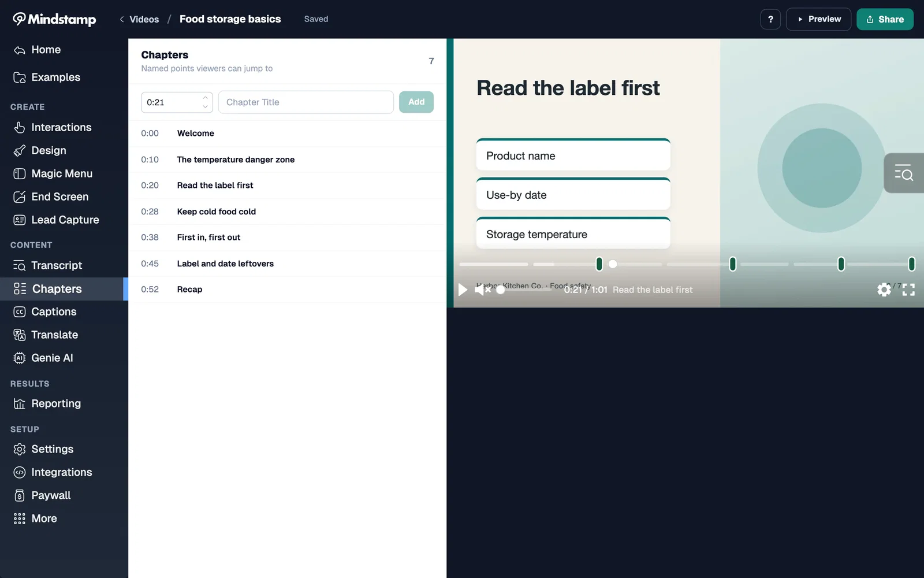Go to Interactions in sidebar
Viewport: 924px width, 578px height.
click(64, 127)
